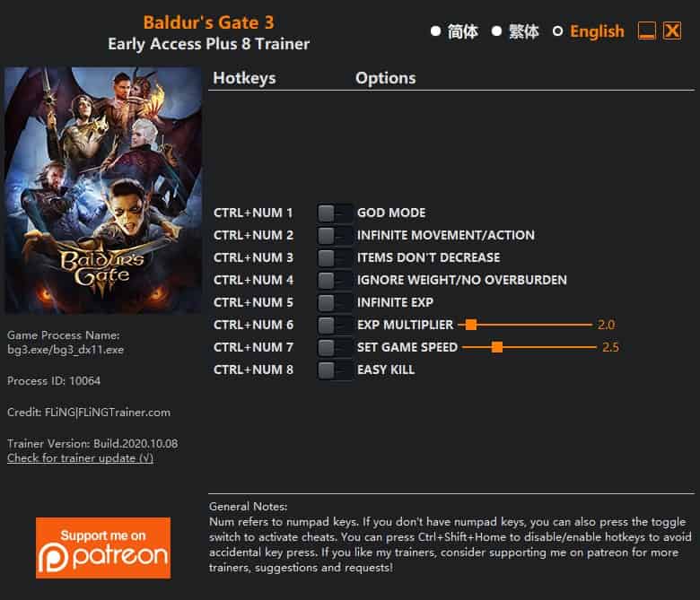Screen dimensions: 700x600
Task: Close the trainer with the X icon
Action: click(672, 30)
